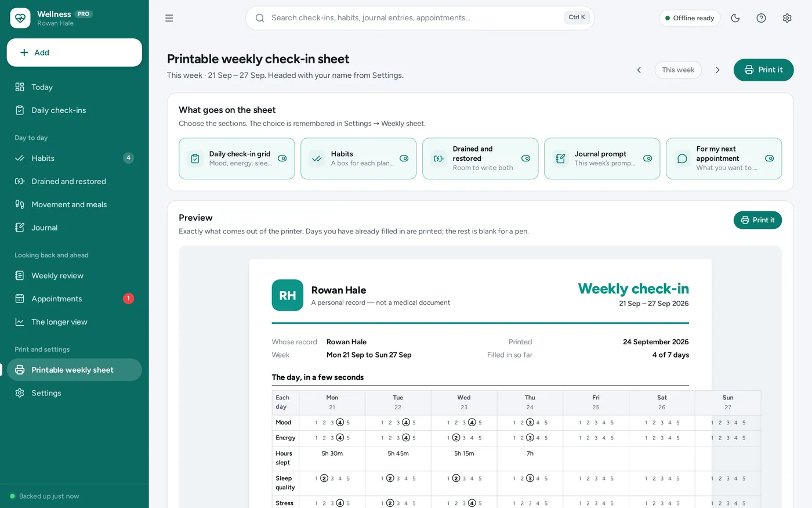
Task: Toggle For my next appointment section visibility
Action: [770, 158]
